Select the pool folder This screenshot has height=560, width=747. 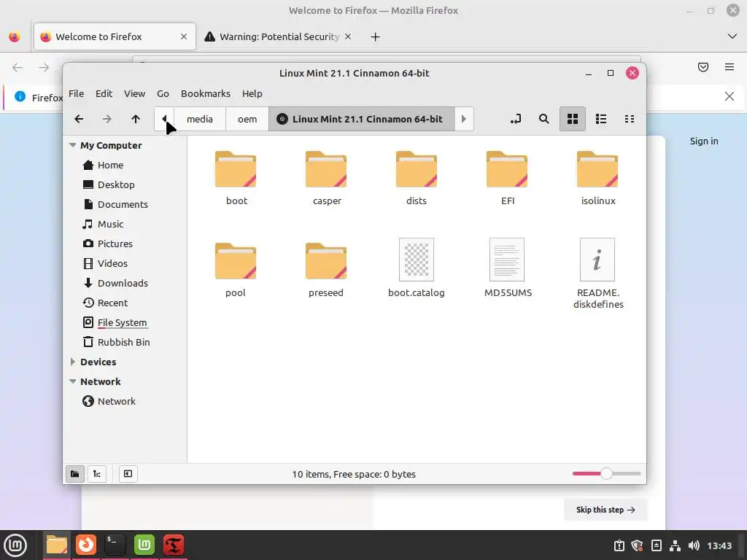236,270
